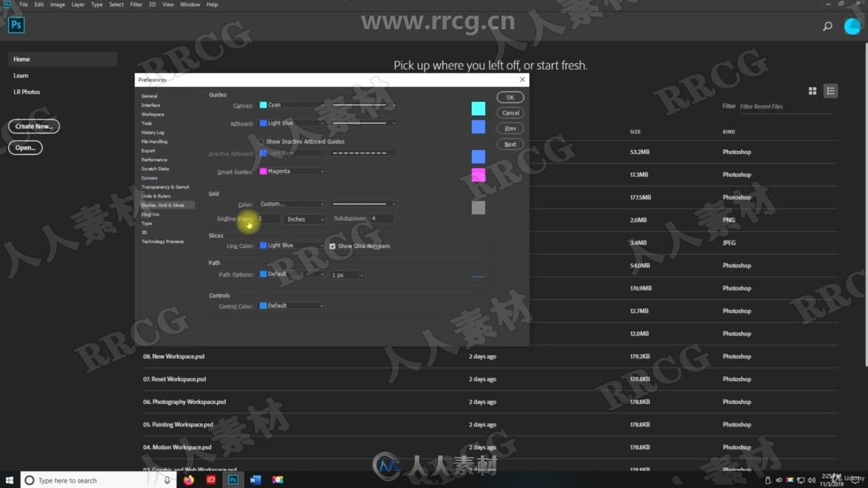Open the Slices Line Color dropdown

click(292, 245)
